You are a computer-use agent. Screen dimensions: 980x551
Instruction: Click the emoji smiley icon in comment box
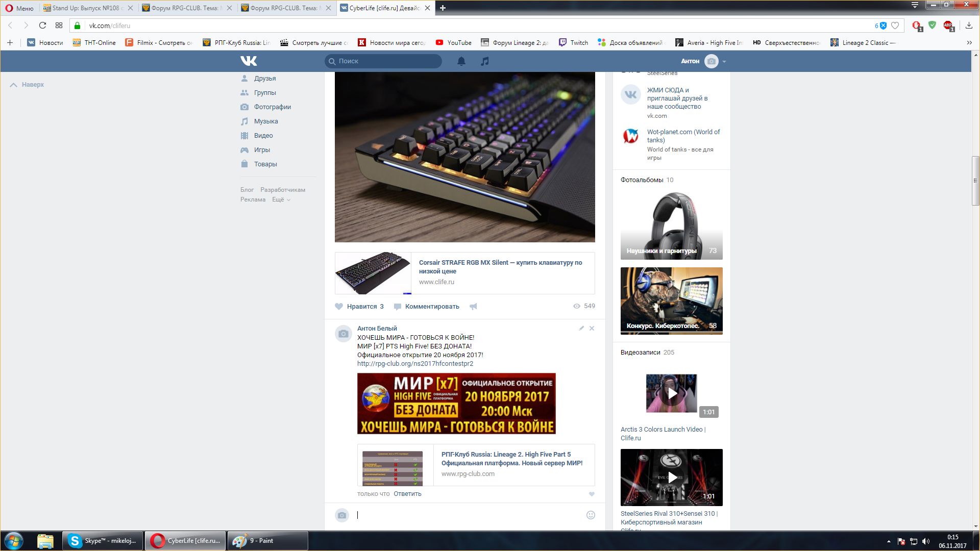point(591,515)
